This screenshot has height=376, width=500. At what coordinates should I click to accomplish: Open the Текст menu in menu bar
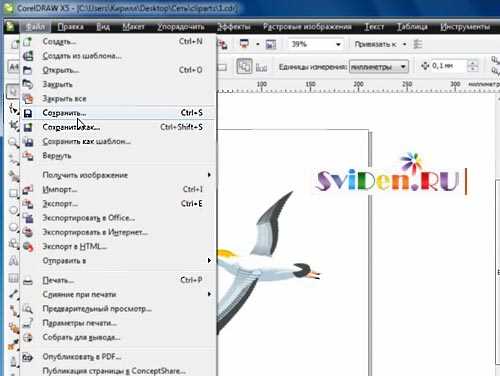click(374, 27)
